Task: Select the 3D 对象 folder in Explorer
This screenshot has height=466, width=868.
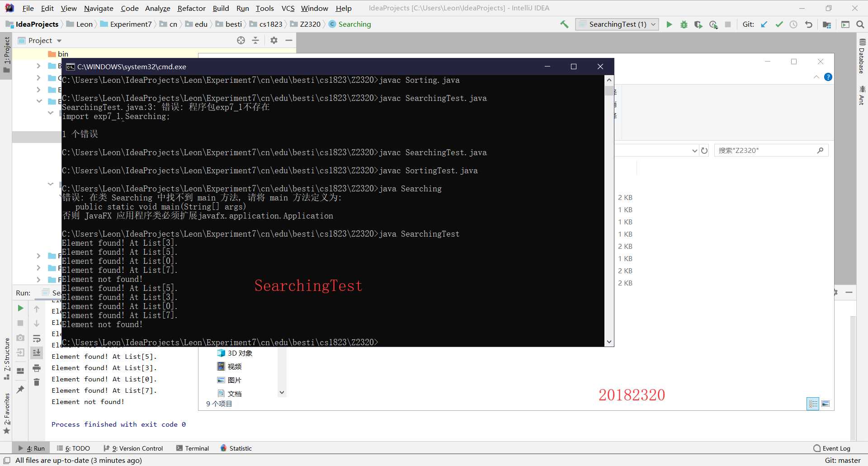Action: [235, 353]
